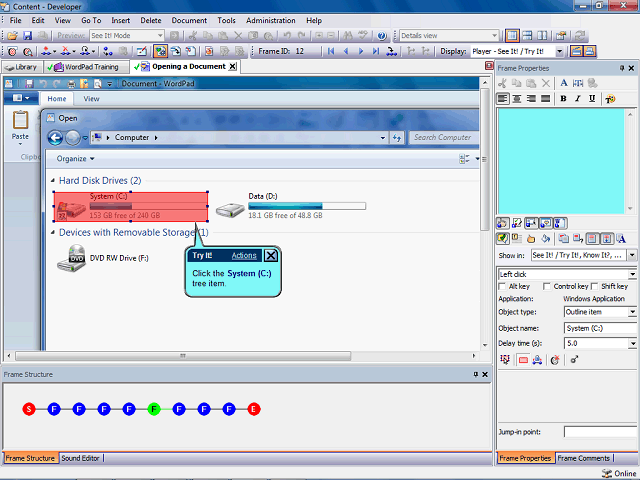Toggle Italic in Frame Properties
The image size is (640, 480).
(x=578, y=99)
